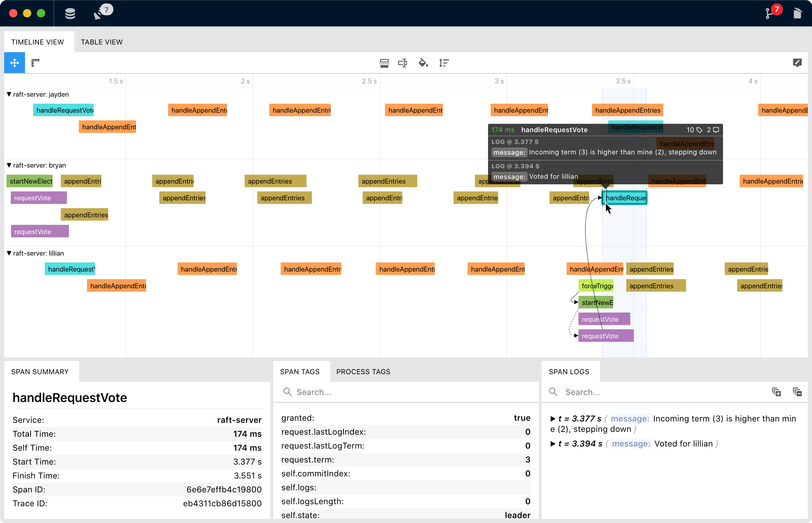Activate the ruler measurement tool

pos(35,63)
